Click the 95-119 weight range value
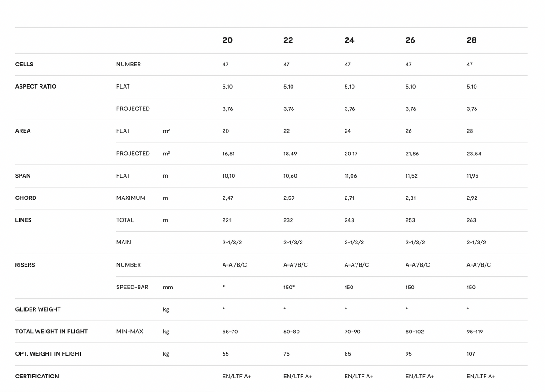The width and height of the screenshot is (545, 392). [x=475, y=332]
